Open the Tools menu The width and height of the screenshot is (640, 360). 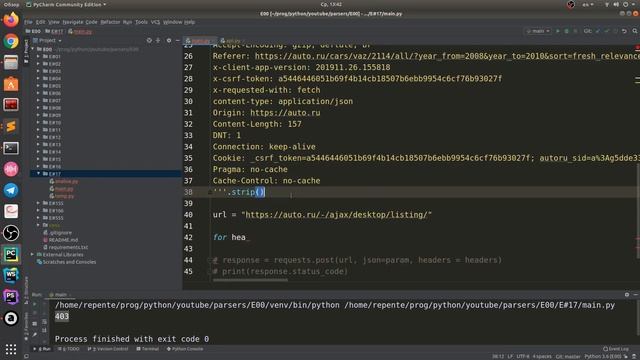point(141,22)
